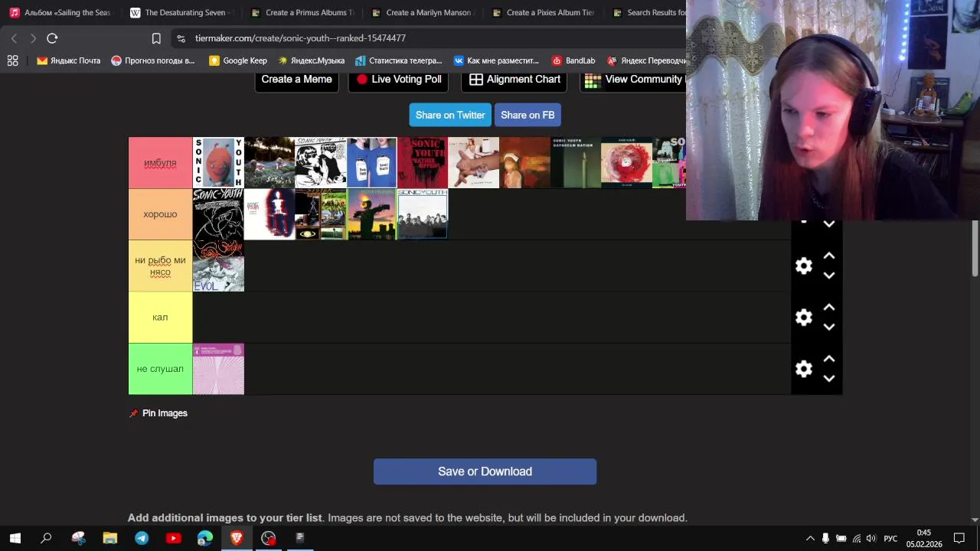Switch to 'Альбом Sailing the Seas' tab
The image size is (980, 551).
60,12
